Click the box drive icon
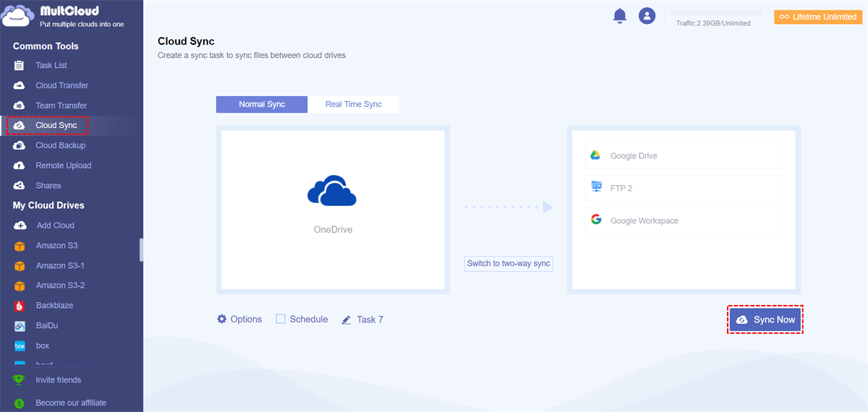 (x=20, y=346)
